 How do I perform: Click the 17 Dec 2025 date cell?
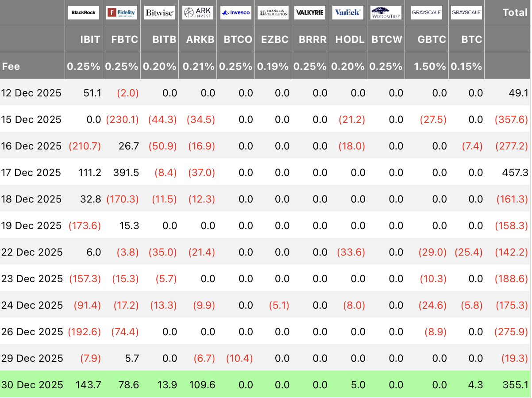(31, 172)
